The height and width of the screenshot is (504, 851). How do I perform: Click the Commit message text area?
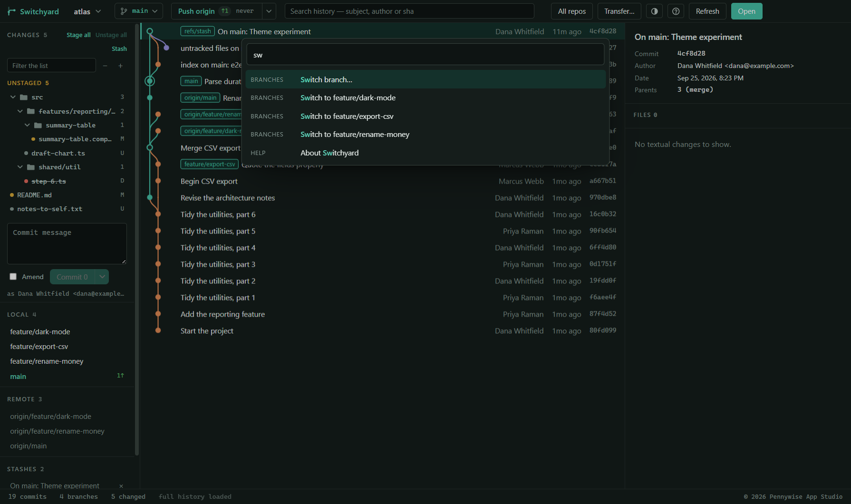coord(67,243)
